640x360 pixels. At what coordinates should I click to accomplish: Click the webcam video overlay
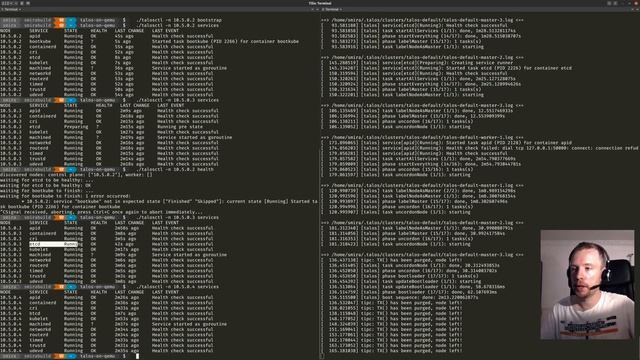pyautogui.click(x=587, y=284)
